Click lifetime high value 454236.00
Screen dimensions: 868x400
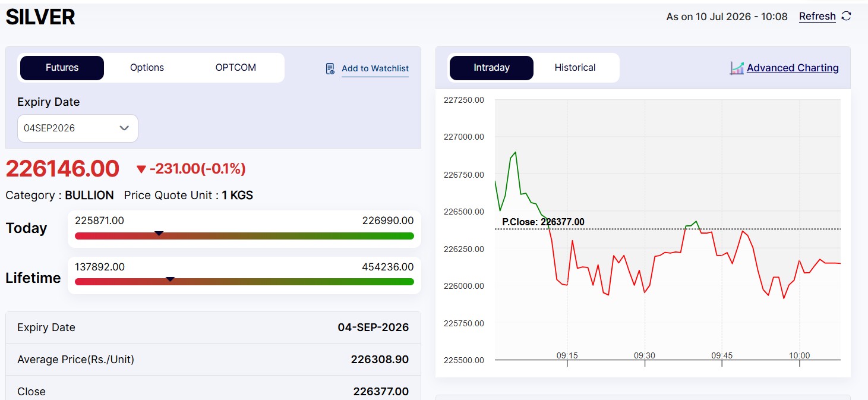point(388,267)
